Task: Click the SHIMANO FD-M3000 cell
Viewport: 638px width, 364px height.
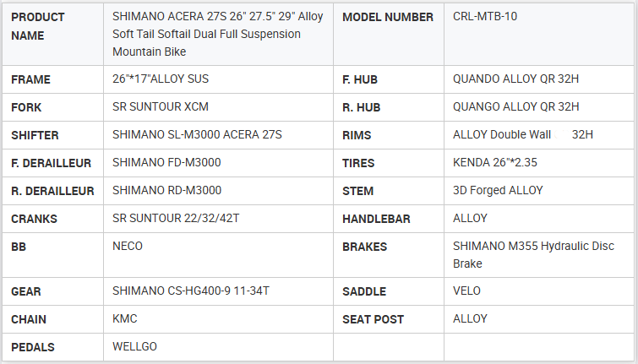Action: [166, 163]
